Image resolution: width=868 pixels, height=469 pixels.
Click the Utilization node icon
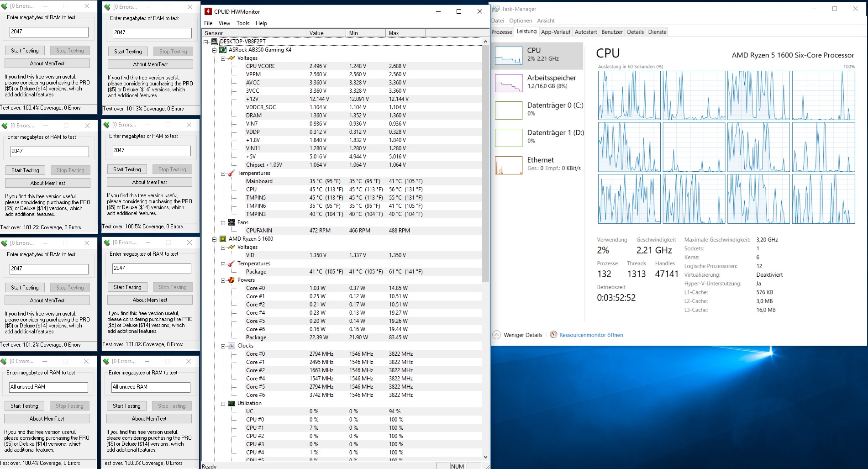click(x=231, y=403)
